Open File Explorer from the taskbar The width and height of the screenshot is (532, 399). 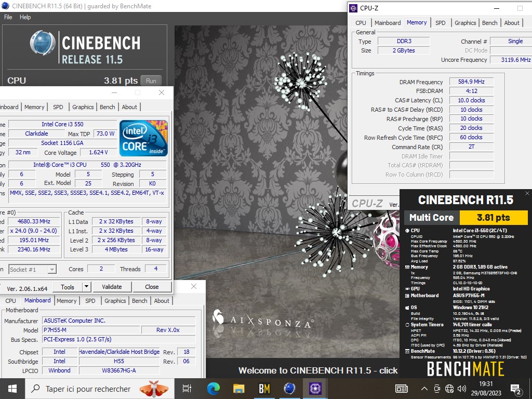(238, 389)
